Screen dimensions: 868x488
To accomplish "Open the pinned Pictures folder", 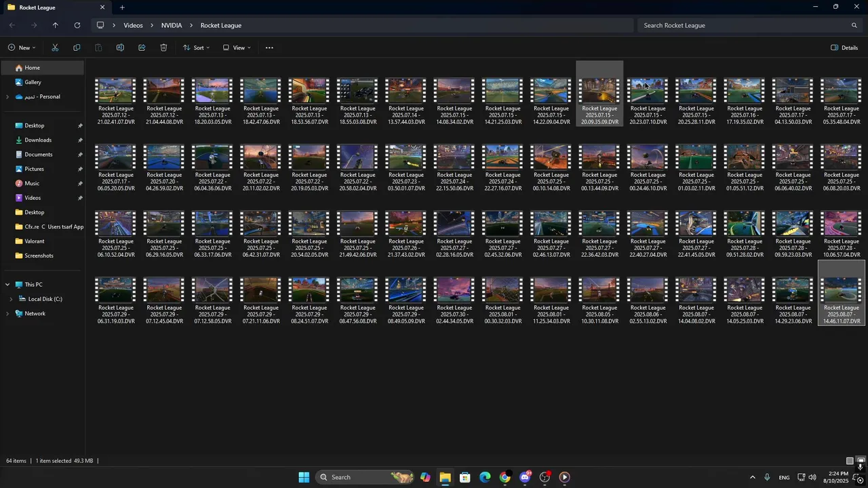I will point(43,169).
